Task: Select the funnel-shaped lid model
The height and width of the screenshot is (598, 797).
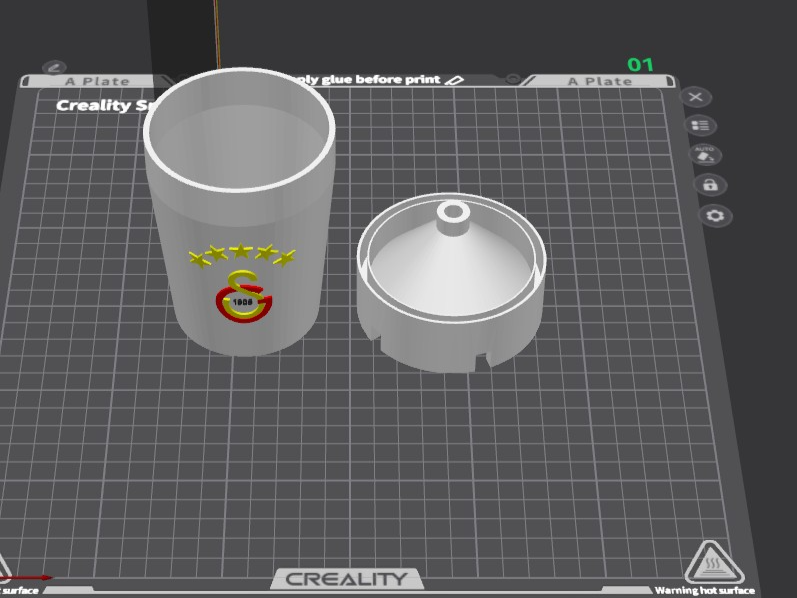Action: point(451,283)
